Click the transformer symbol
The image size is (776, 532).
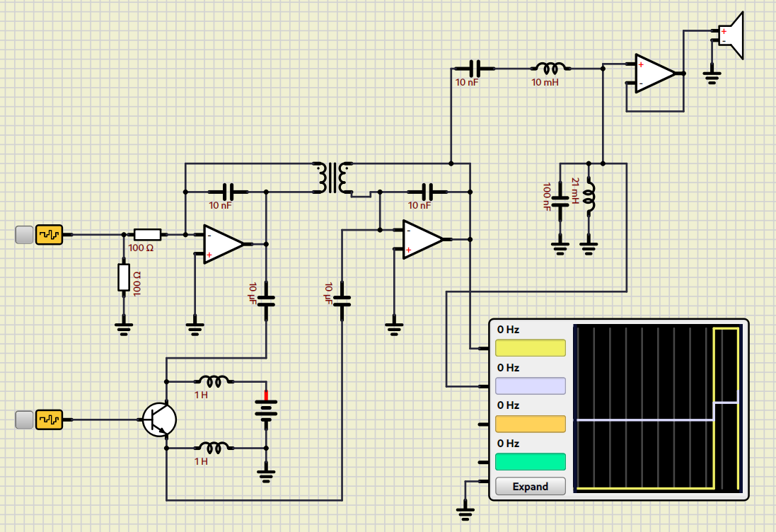click(x=332, y=178)
